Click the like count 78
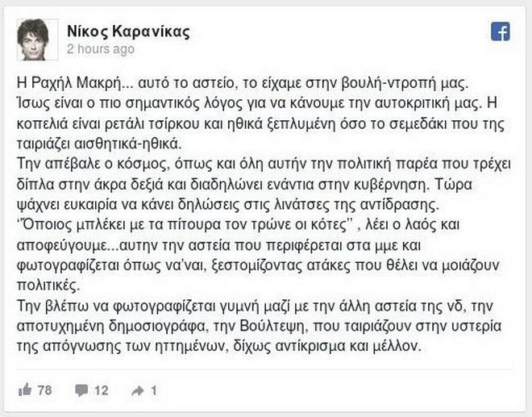Screen dimensions: 532x417 pyautogui.click(x=44, y=390)
